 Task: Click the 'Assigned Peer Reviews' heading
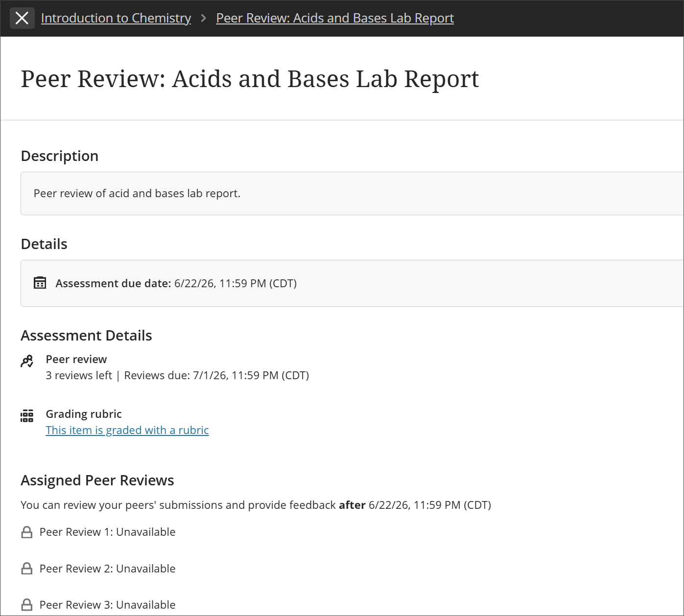coord(97,480)
